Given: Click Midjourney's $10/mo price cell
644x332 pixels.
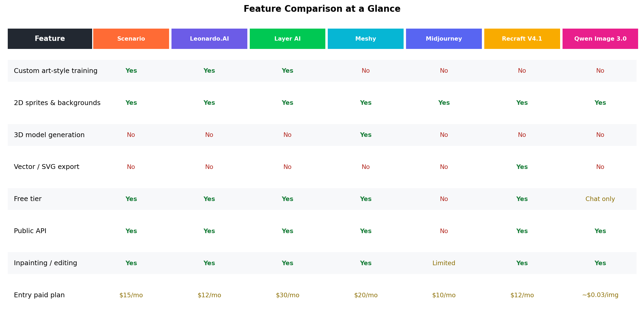Looking at the screenshot, I should pos(444,295).
